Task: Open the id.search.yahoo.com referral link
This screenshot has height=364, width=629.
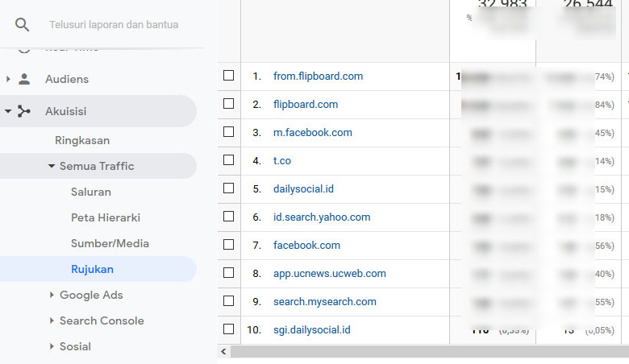Action: click(x=322, y=217)
